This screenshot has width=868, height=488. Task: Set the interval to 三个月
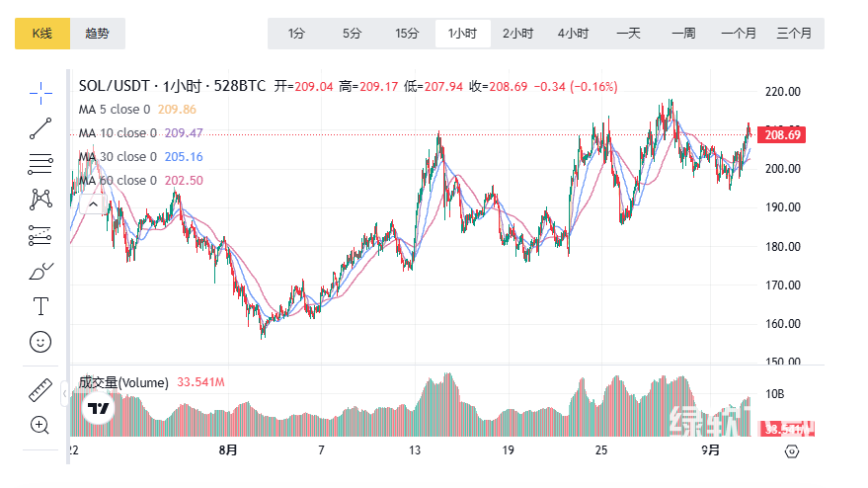(794, 34)
